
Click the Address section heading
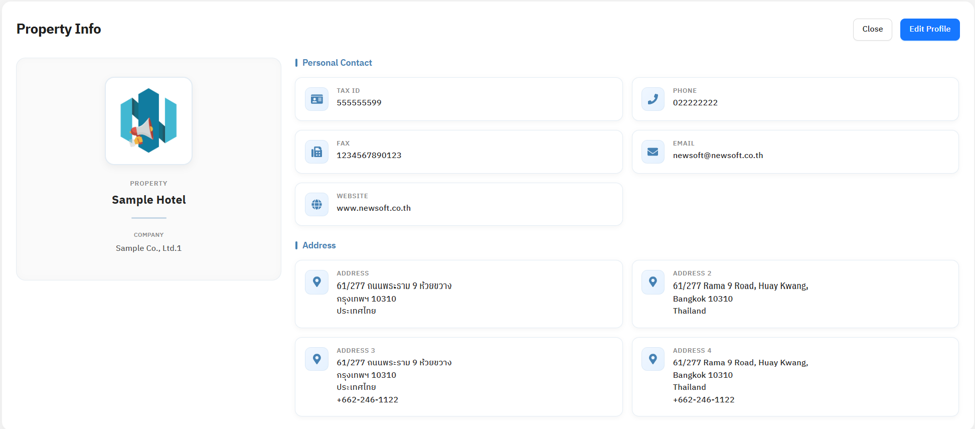coord(319,246)
